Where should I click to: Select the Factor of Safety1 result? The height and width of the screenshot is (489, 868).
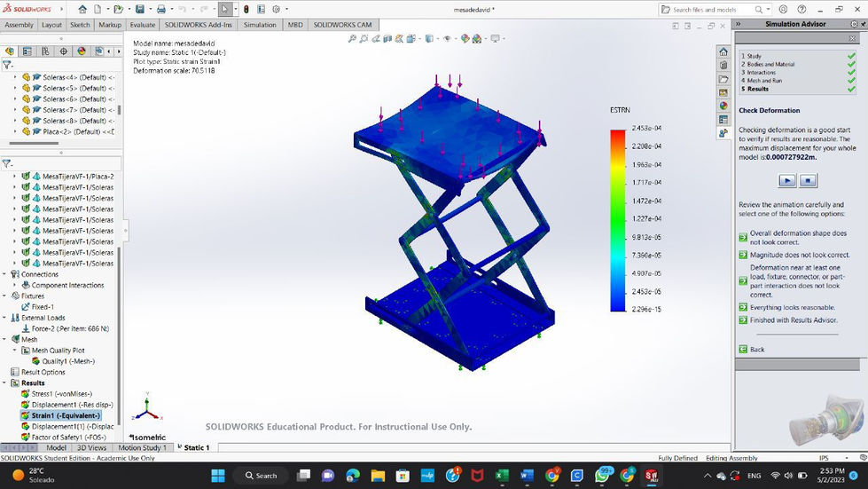coord(68,437)
